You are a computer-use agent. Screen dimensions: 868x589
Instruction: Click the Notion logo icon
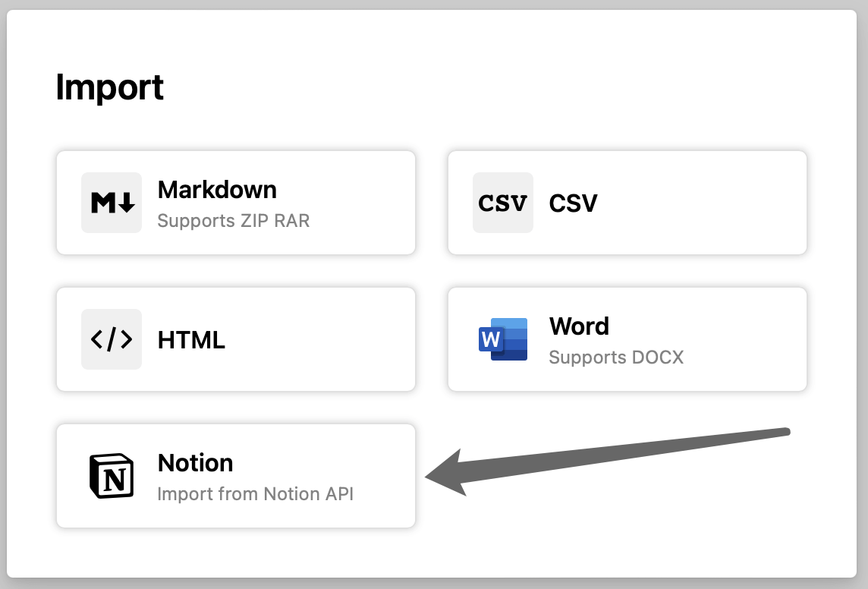tap(111, 476)
